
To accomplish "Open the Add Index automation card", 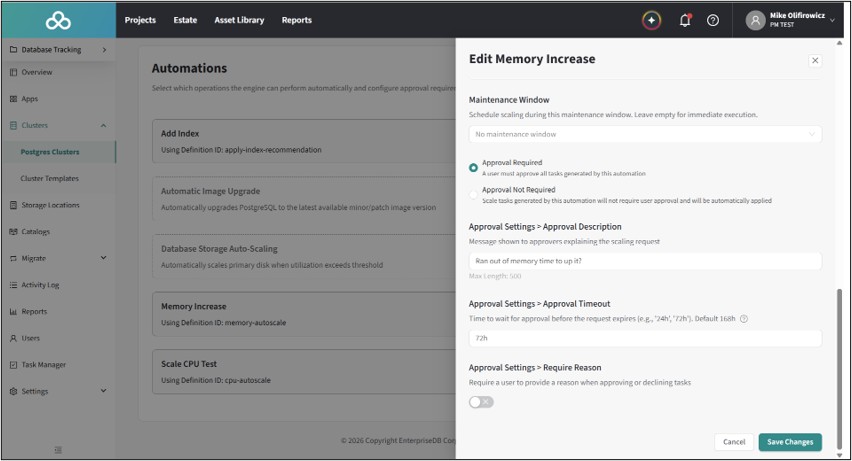I will (304, 141).
